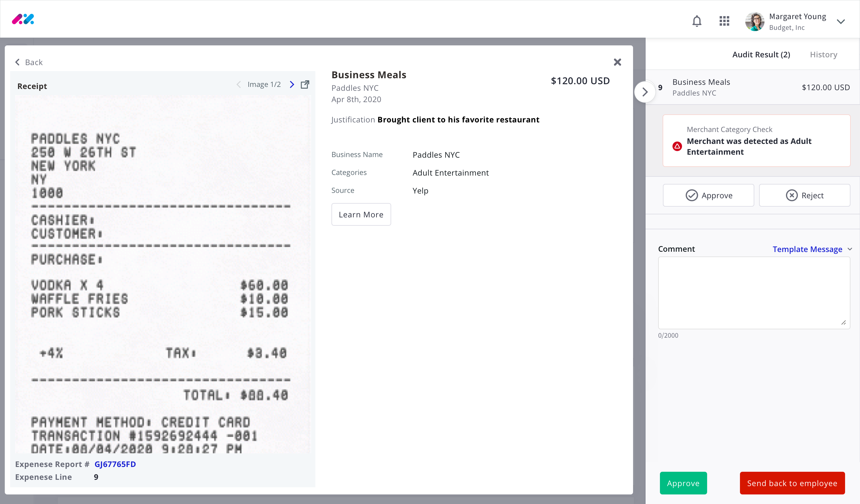Screen dimensions: 860x504
Task: Click Margaret Young's profile avatar
Action: [x=755, y=21]
